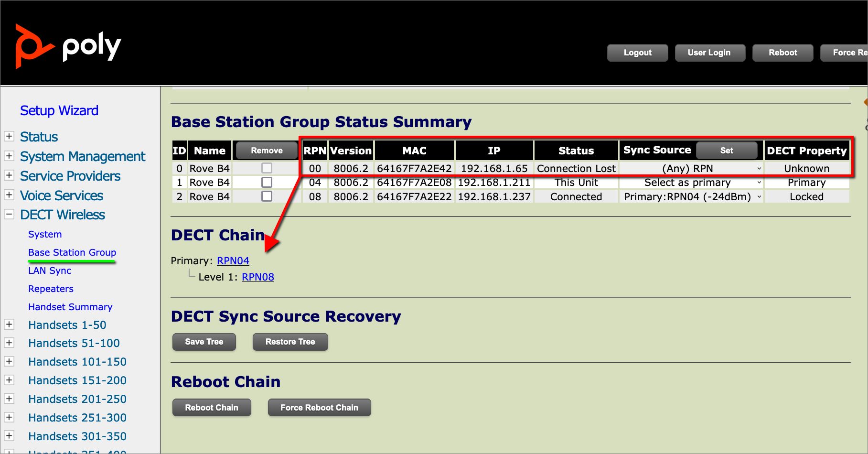Screen dimensions: 868x454
Task: Open the LAN Sync menu page
Action: click(x=50, y=270)
